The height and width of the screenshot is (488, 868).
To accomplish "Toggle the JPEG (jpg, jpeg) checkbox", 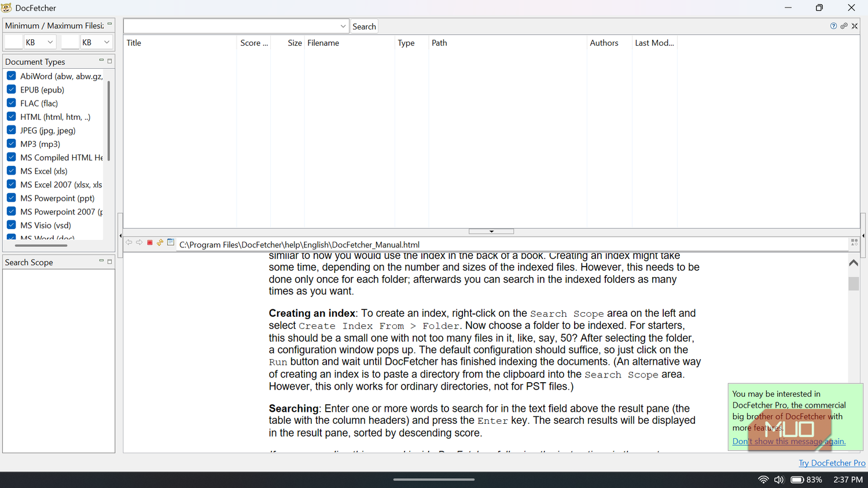I will tap(11, 130).
